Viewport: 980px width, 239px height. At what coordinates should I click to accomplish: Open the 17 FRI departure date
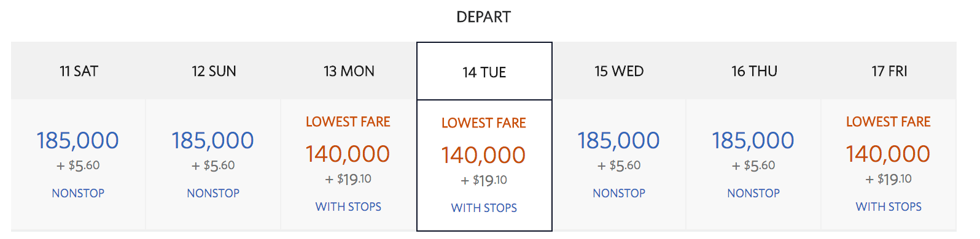889,71
